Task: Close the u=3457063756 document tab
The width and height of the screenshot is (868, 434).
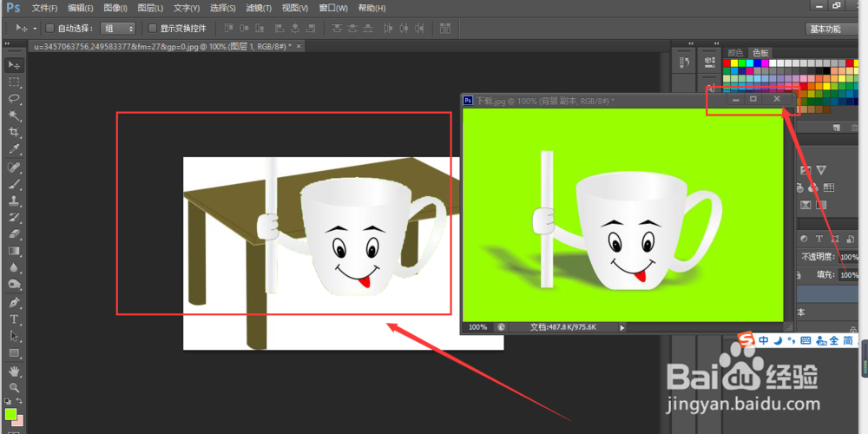Action: point(299,46)
